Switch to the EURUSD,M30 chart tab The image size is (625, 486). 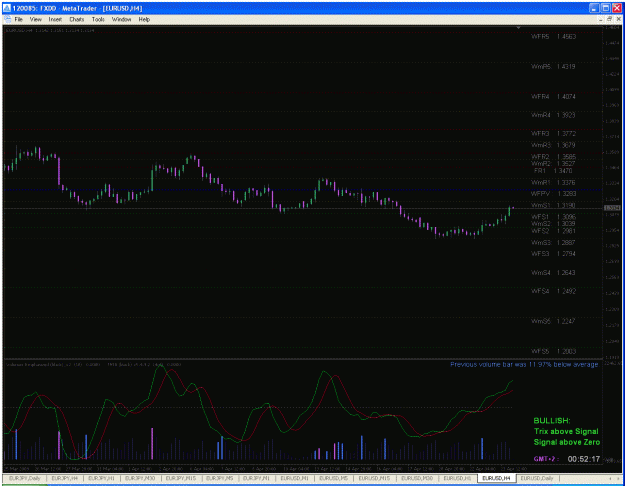pos(417,478)
